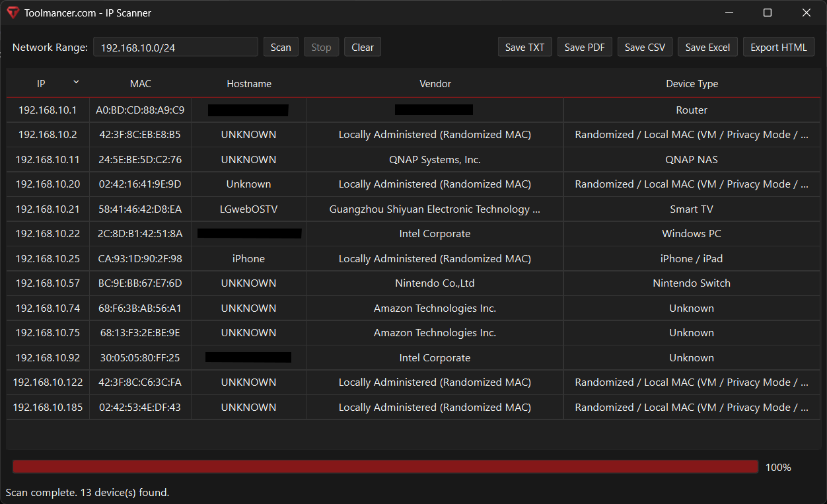
Task: Click the iPhone / iPad device type cell
Action: point(692,258)
